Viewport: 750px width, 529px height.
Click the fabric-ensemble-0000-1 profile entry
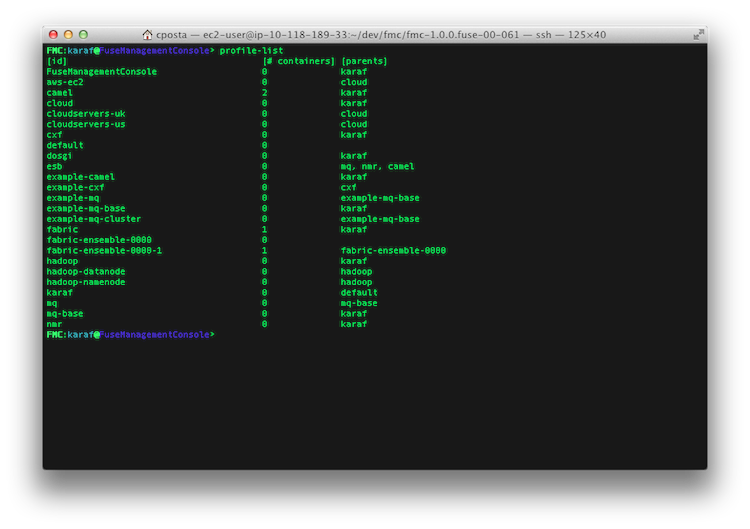(x=104, y=251)
